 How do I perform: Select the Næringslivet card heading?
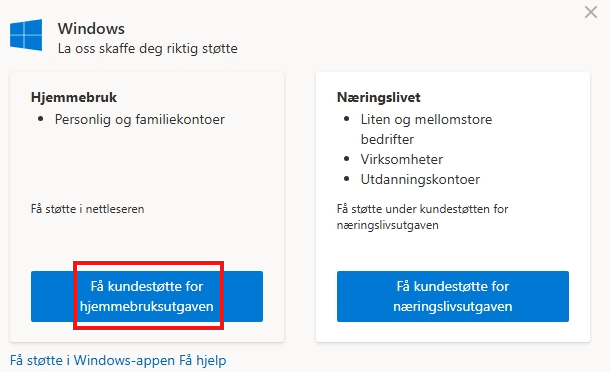pos(379,97)
